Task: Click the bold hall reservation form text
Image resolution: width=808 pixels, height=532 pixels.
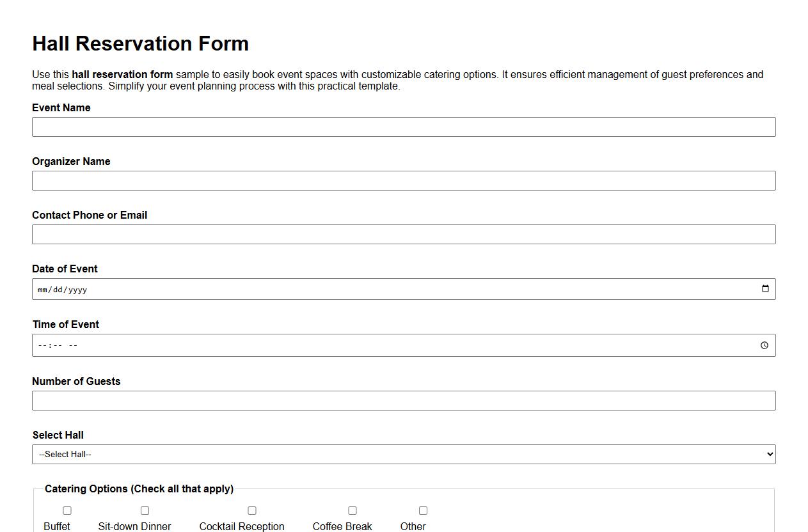Action: 122,74
